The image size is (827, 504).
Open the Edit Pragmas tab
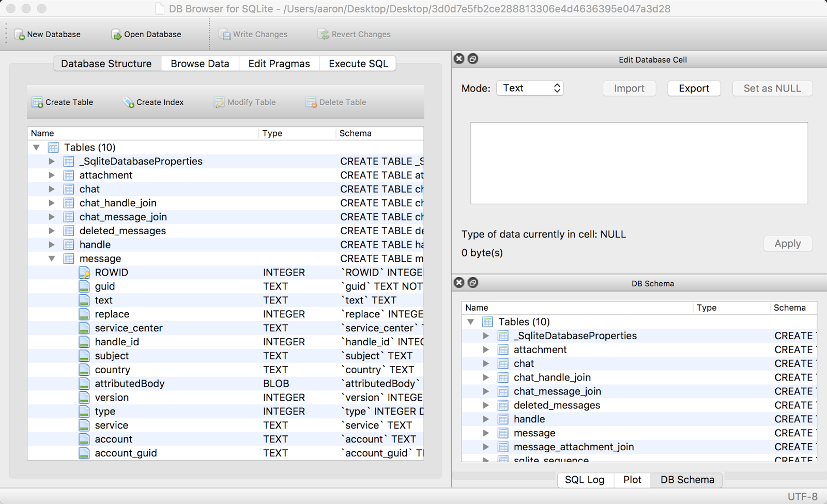click(279, 64)
